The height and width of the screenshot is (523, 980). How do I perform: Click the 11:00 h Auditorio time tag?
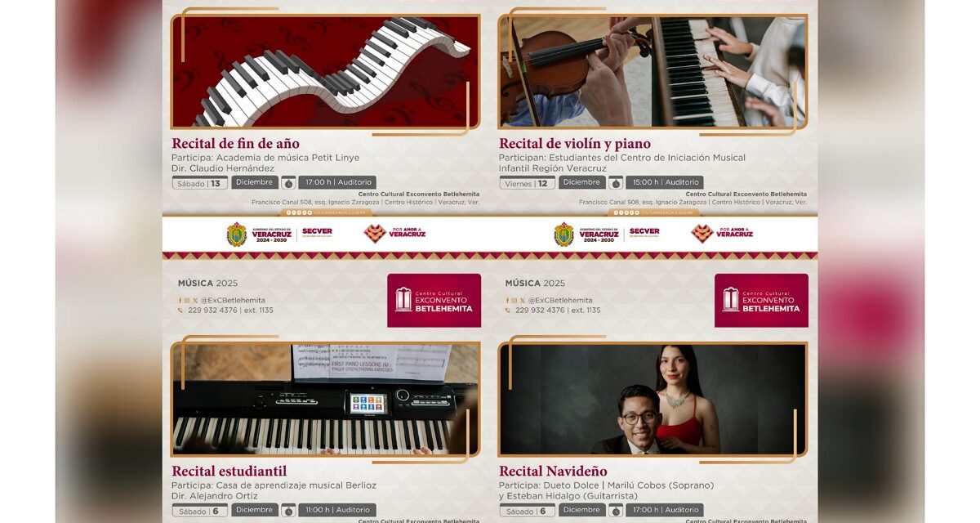336,510
